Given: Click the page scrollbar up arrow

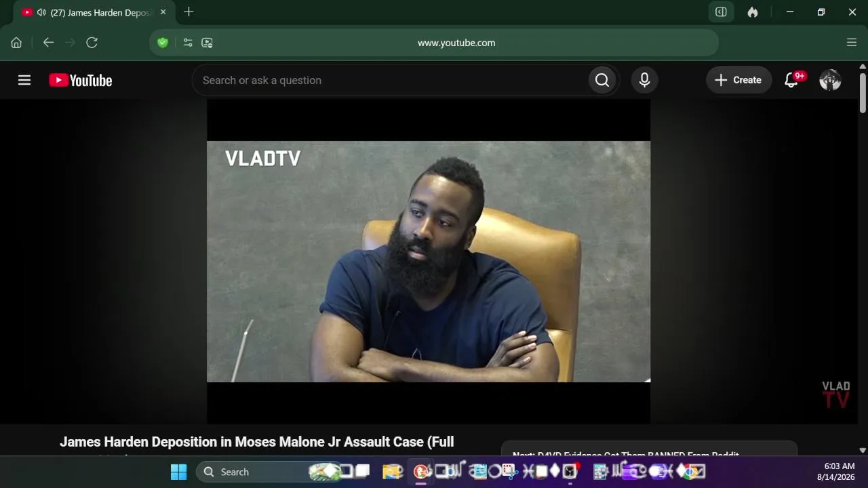Looking at the screenshot, I should 863,66.
